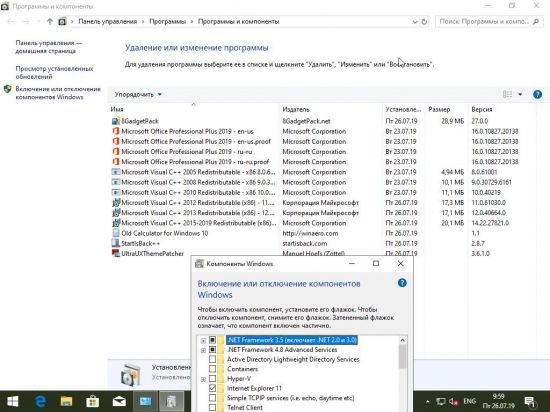Viewport: 550px width, 412px height.
Task: Click the UltraUXThemePatcher icon
Action: (116, 253)
